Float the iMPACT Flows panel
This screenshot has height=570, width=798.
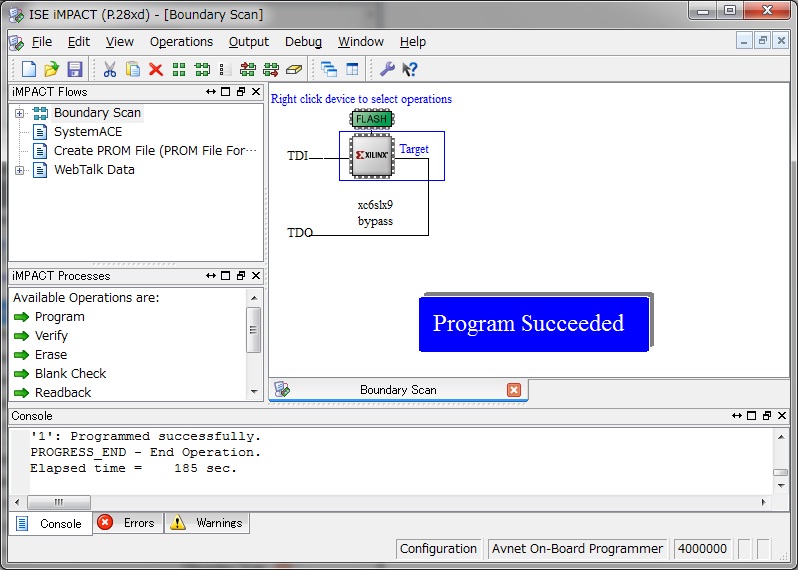tap(241, 92)
